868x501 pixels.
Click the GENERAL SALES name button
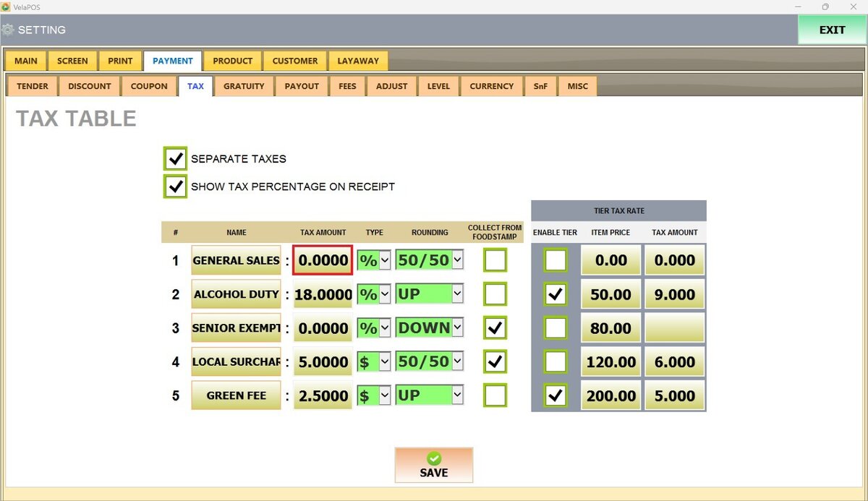[x=236, y=260]
